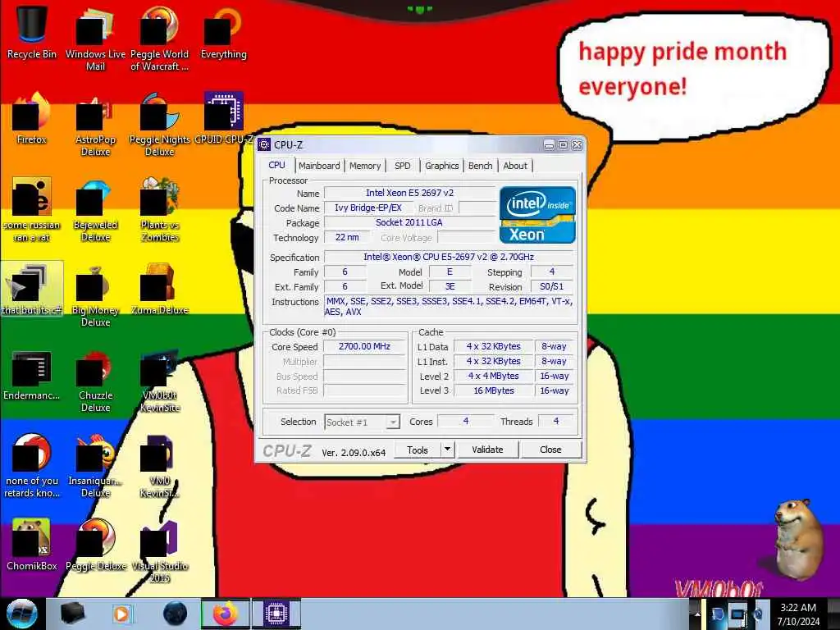Open the Bejeweled Deluxe shortcut
The width and height of the screenshot is (840, 630).
[x=95, y=209]
